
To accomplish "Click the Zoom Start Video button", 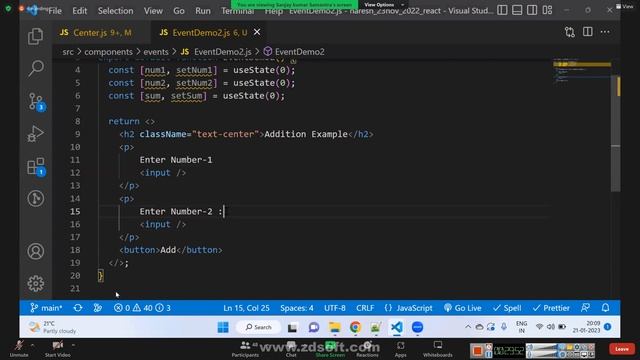I will [x=58, y=349].
